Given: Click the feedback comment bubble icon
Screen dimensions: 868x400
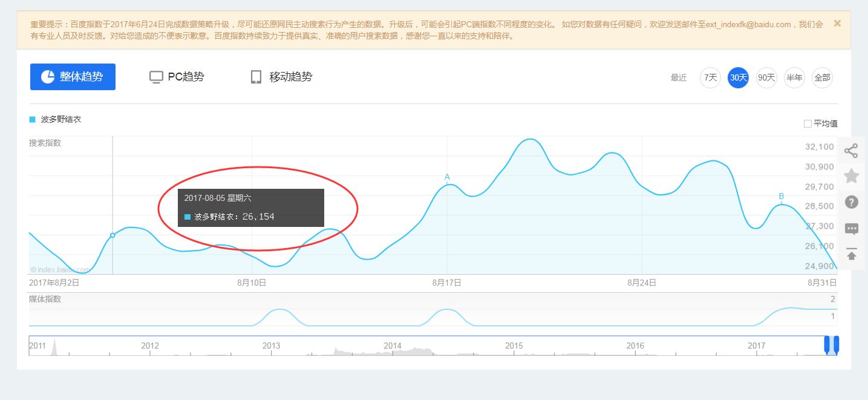Looking at the screenshot, I should (851, 229).
